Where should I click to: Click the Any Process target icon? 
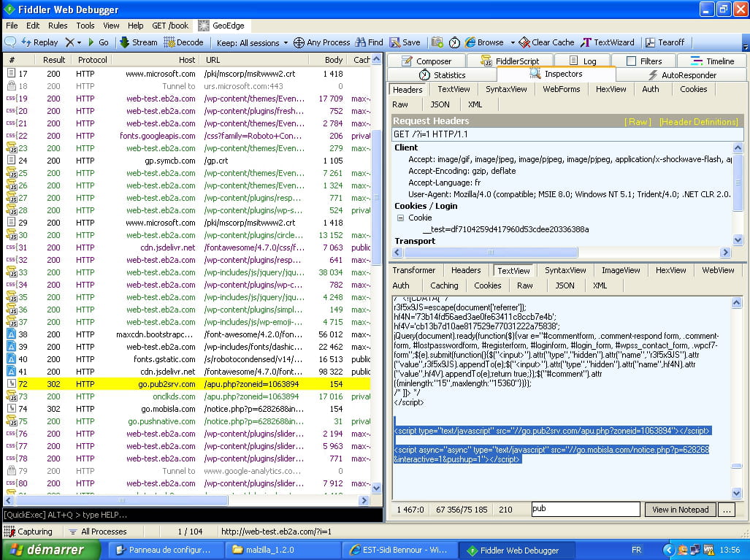point(299,42)
